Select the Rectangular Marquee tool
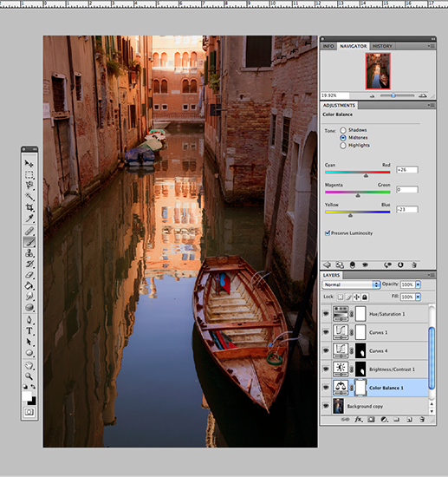The width and height of the screenshot is (448, 477). 29,174
